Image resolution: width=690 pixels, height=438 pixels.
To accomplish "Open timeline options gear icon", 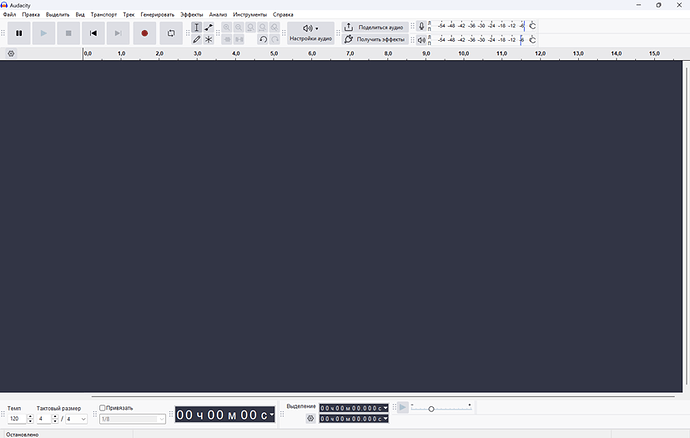I will (11, 54).
